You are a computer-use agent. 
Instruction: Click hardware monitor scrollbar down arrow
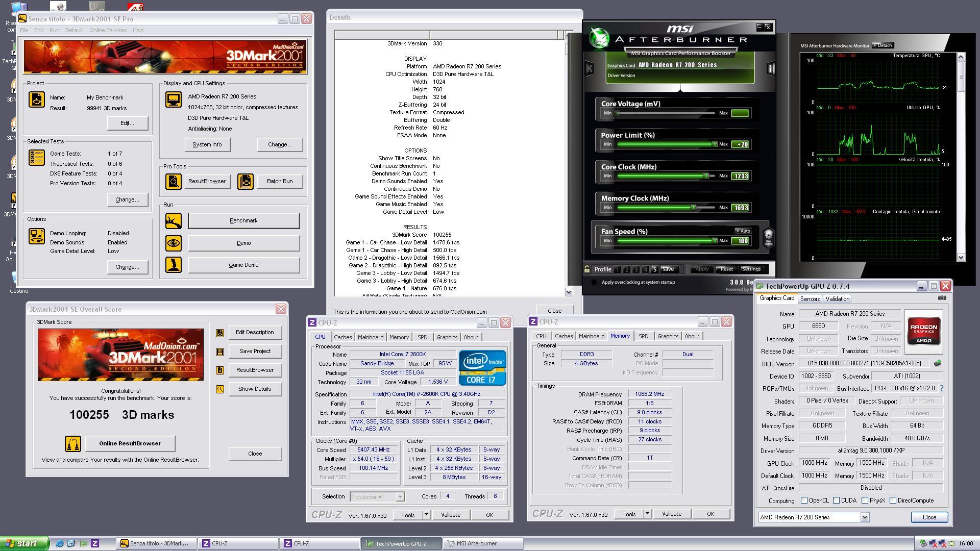[961, 258]
